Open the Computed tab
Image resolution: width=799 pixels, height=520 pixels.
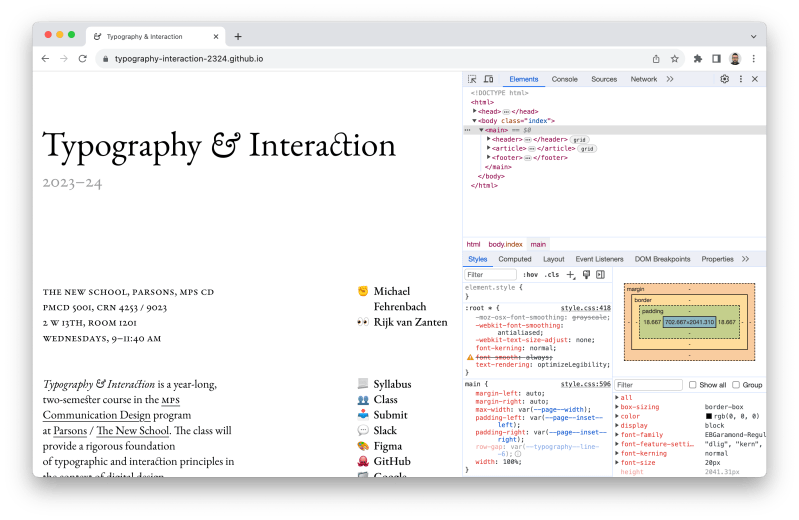point(515,259)
